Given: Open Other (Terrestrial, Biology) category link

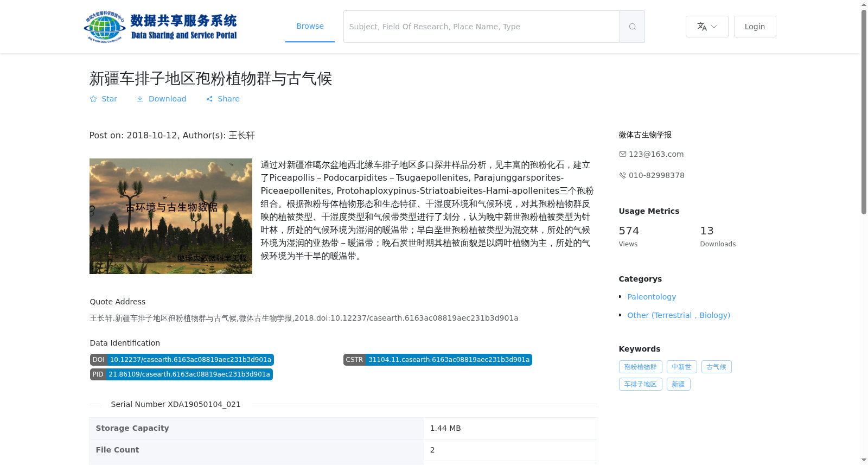Looking at the screenshot, I should [x=679, y=315].
